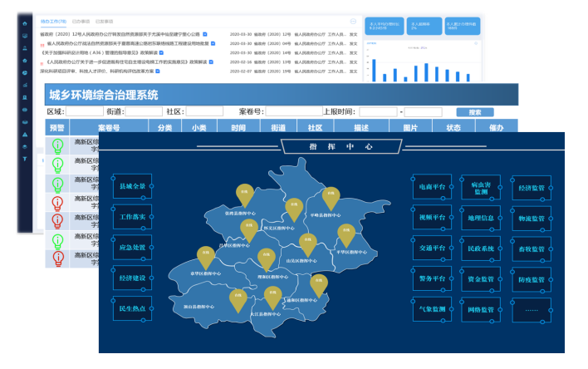Open 电商平台 button
This screenshot has width=588, height=369.
[432, 186]
